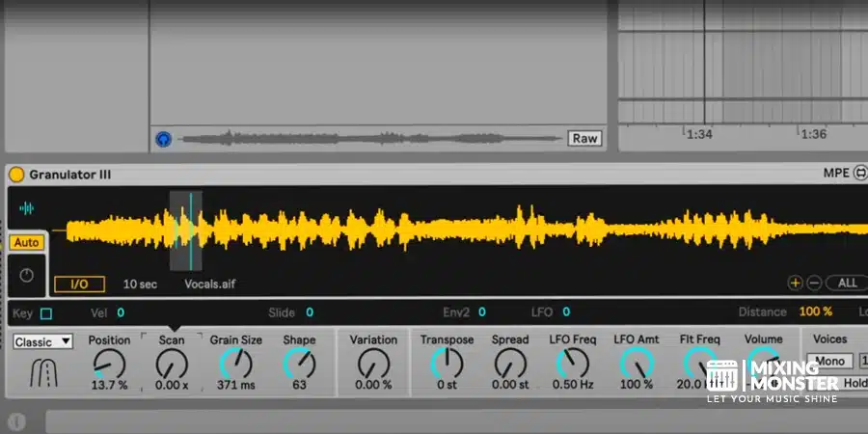Click the Vocals.aif sample name
868x434 pixels.
pos(210,285)
